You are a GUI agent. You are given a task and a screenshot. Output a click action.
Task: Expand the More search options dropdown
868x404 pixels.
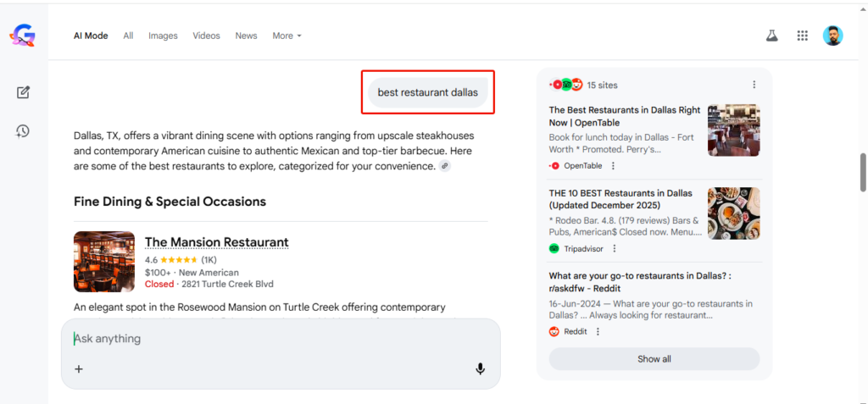287,36
